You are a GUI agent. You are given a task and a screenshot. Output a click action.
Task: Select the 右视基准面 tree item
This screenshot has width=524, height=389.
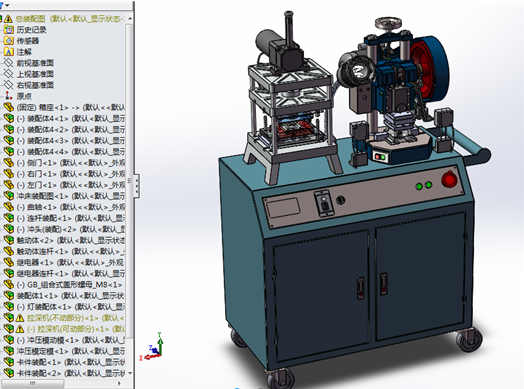click(x=35, y=85)
